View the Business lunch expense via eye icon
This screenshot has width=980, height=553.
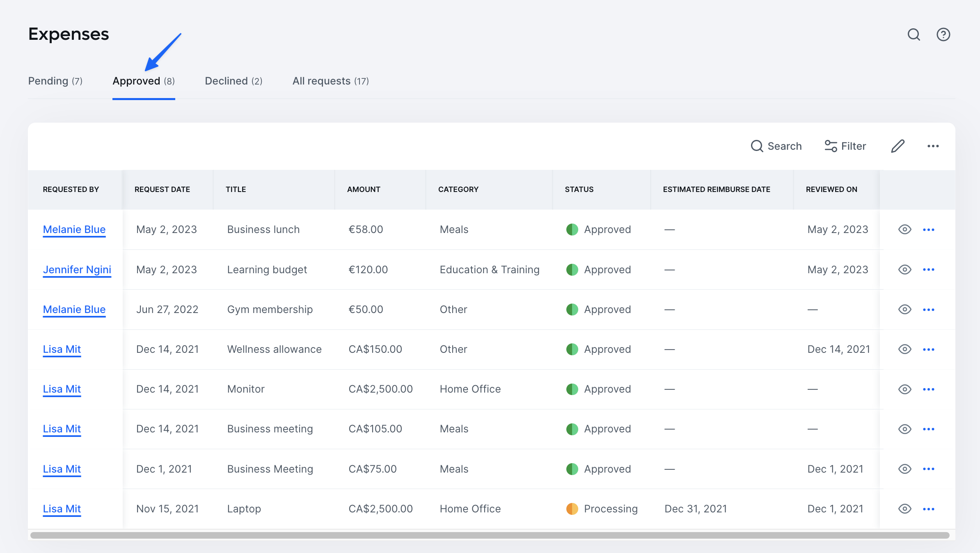point(905,229)
